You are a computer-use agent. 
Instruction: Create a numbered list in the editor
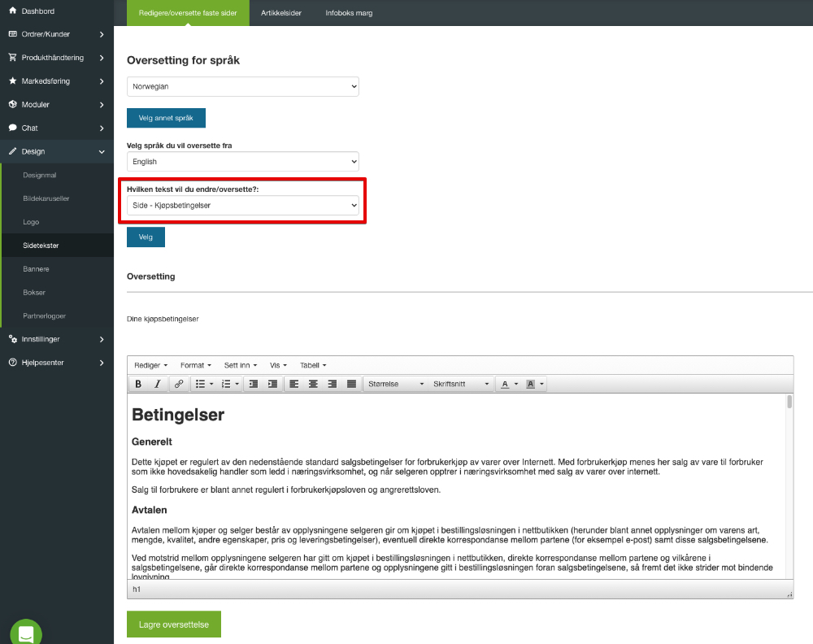[x=226, y=385]
